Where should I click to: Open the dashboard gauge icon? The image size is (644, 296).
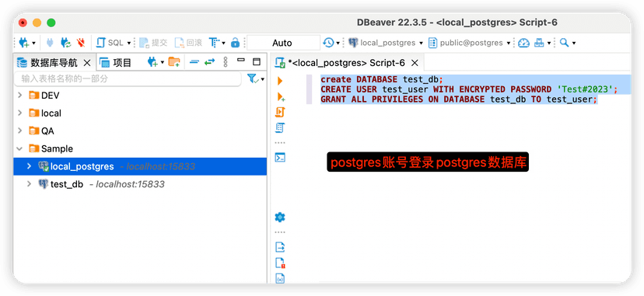click(523, 43)
